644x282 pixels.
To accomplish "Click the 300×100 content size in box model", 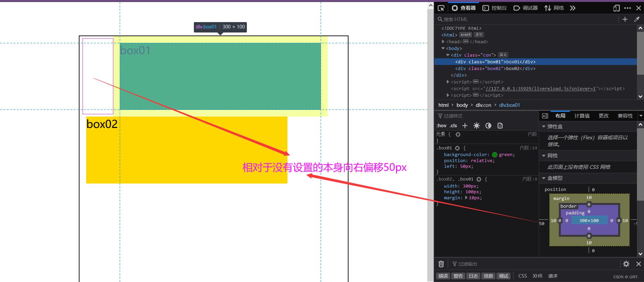I will (x=589, y=221).
